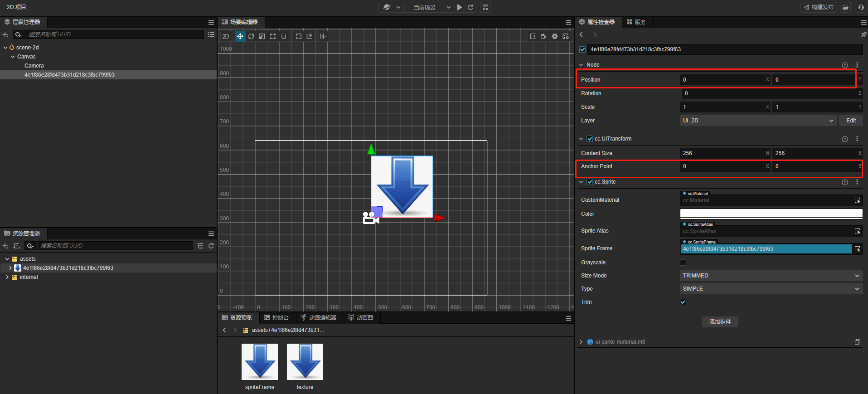Collapse the Canvas node in hierarchy

13,57
